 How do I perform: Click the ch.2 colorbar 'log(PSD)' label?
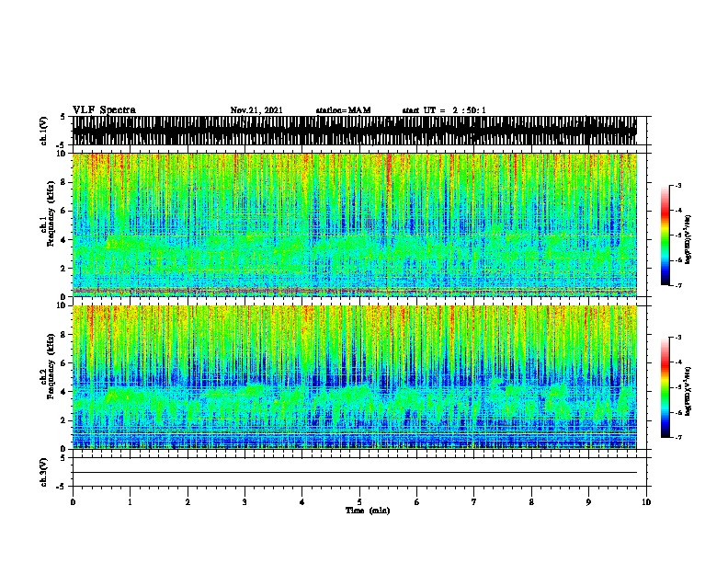[688, 391]
